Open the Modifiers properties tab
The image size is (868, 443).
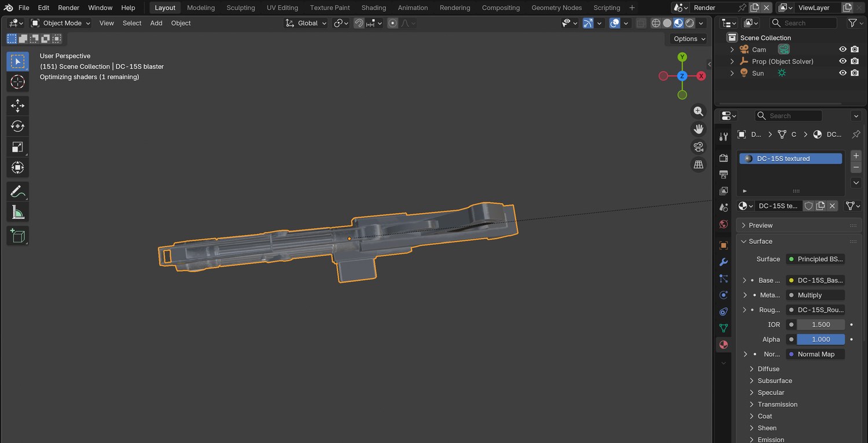click(723, 262)
